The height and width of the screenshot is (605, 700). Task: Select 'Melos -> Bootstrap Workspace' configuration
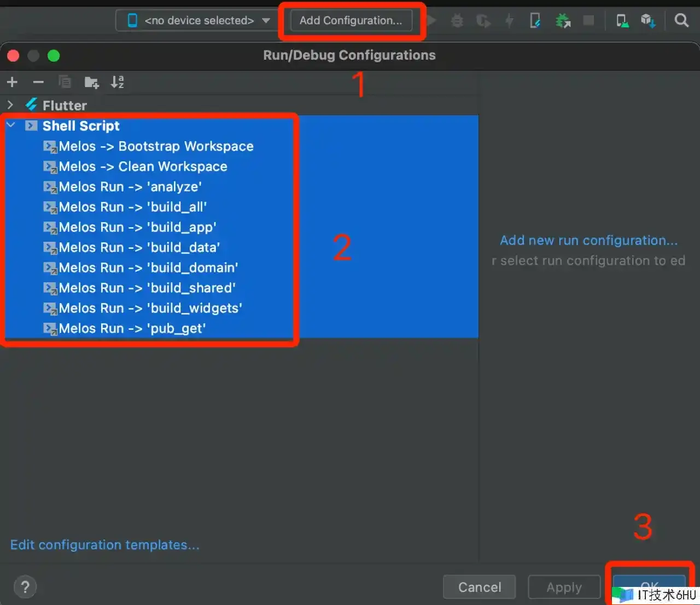click(x=156, y=146)
